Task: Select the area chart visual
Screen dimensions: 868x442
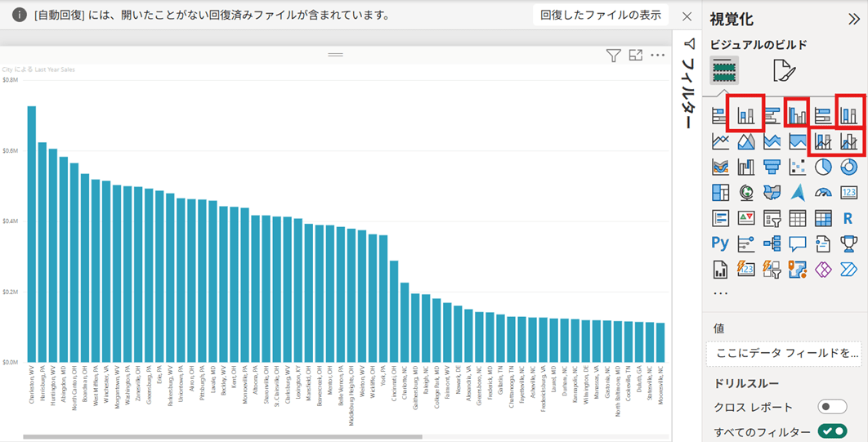Action: click(x=746, y=141)
